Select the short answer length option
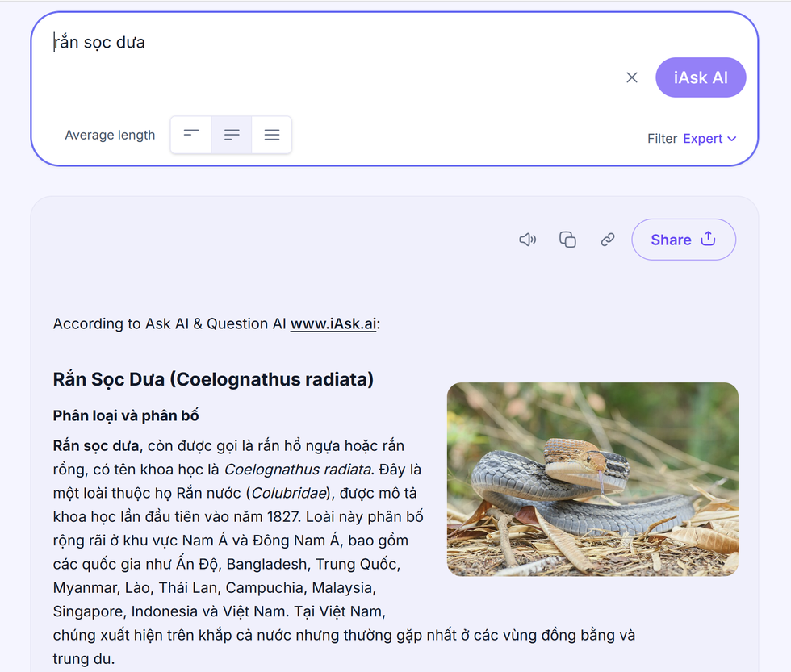Viewport: 791px width, 672px height. [x=191, y=135]
